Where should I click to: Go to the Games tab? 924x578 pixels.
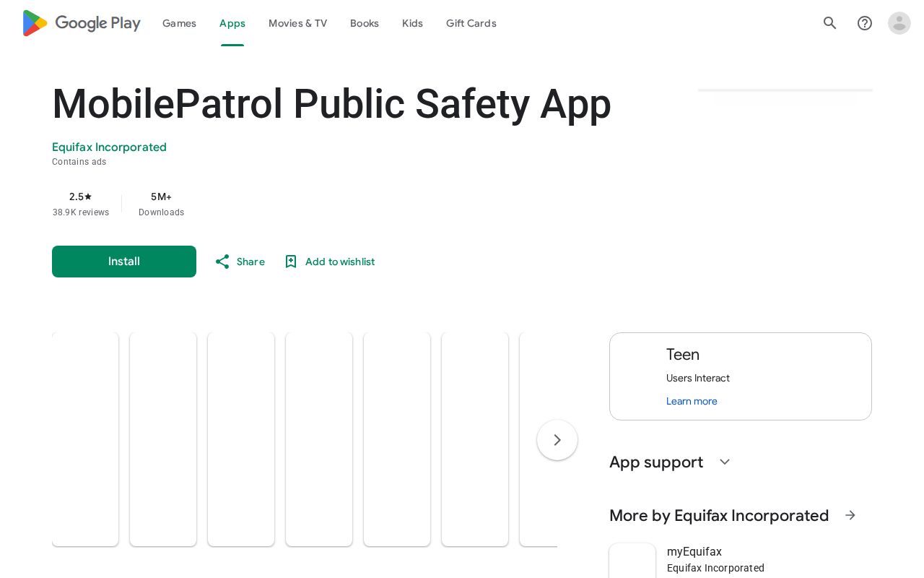[x=179, y=23]
